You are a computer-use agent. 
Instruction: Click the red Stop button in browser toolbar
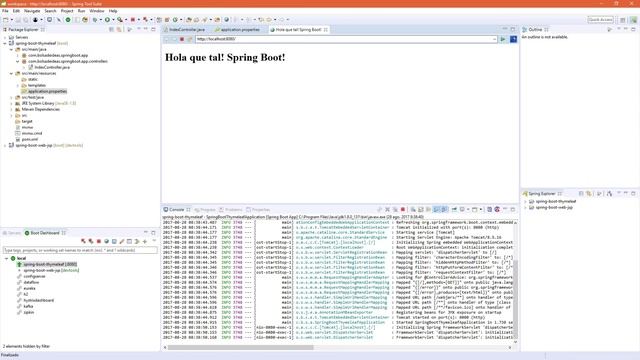click(182, 39)
